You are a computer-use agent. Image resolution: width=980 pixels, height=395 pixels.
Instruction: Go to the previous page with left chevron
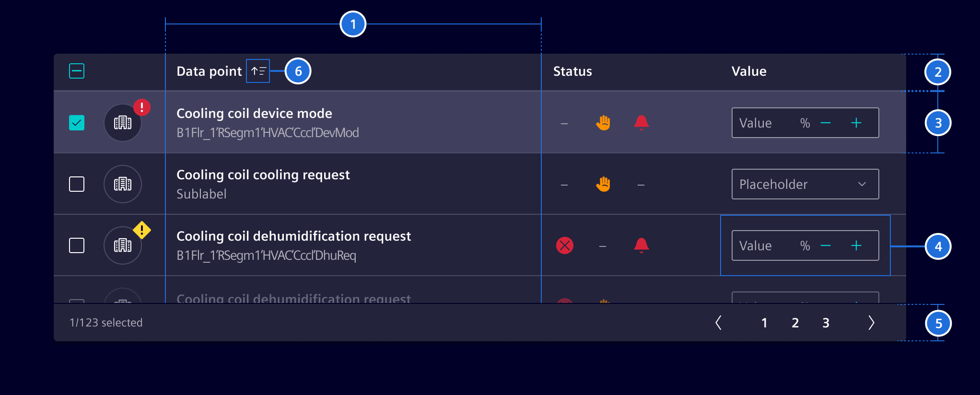point(718,323)
